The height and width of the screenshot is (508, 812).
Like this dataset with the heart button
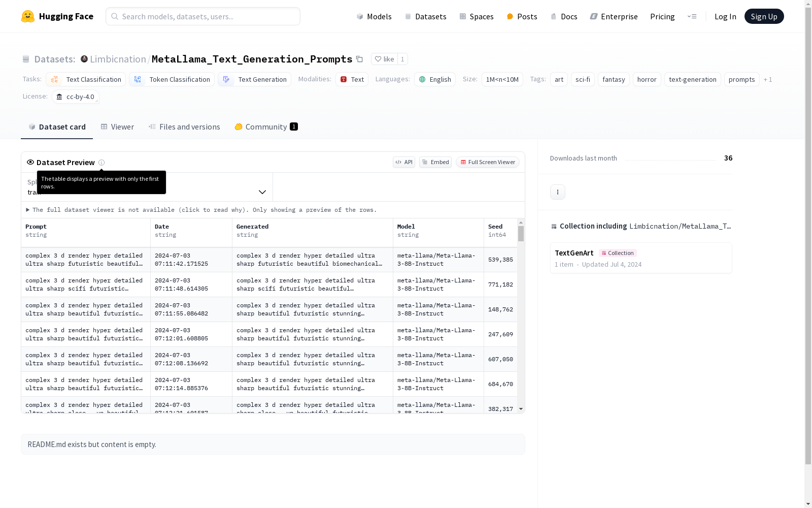point(384,59)
